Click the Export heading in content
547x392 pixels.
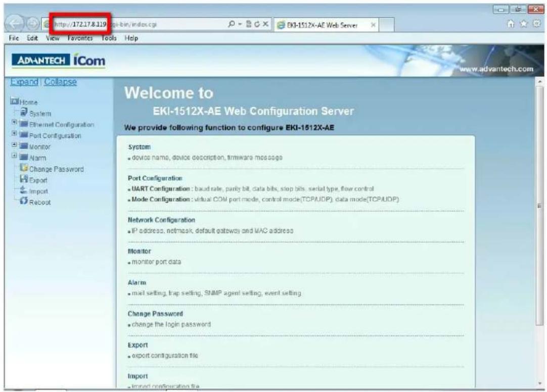point(138,345)
